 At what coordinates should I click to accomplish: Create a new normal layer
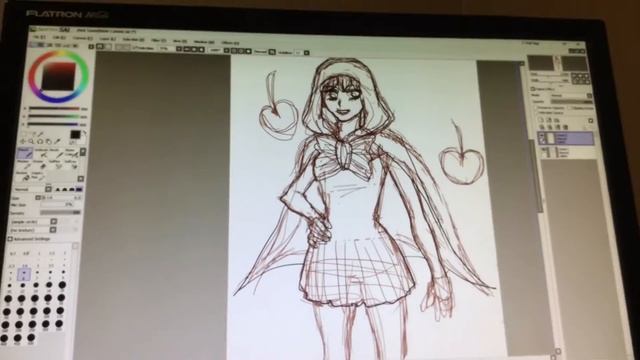pyautogui.click(x=542, y=120)
